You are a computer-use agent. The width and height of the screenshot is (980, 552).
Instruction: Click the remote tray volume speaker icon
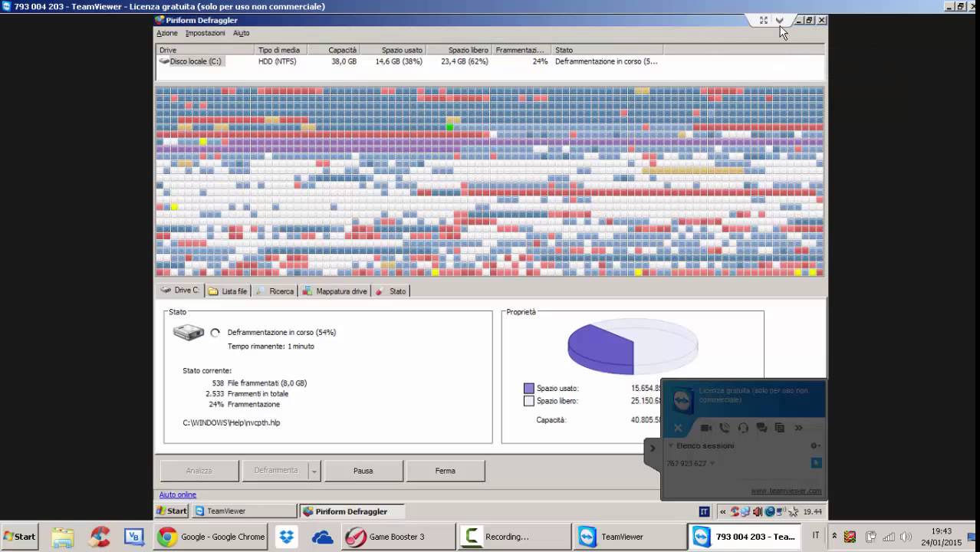pyautogui.click(x=758, y=511)
